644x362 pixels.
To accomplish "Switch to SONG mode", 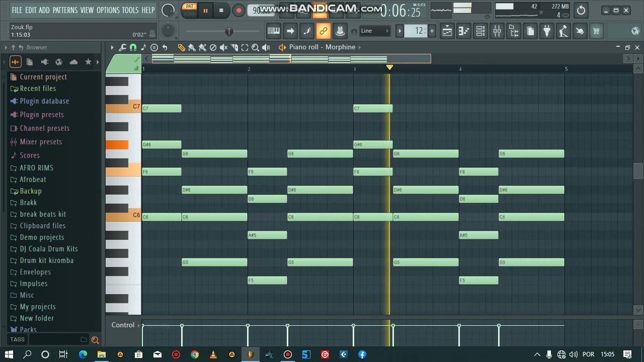I will [189, 14].
